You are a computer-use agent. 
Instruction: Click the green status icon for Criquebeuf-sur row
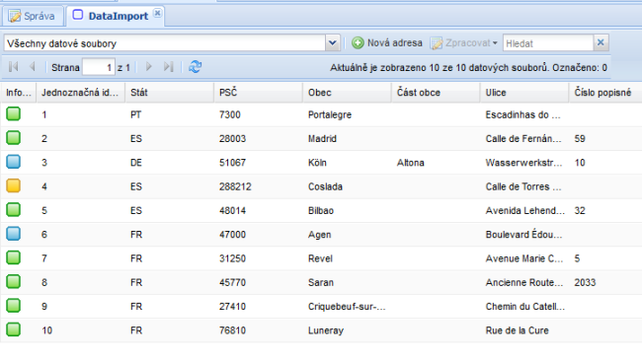(13, 306)
